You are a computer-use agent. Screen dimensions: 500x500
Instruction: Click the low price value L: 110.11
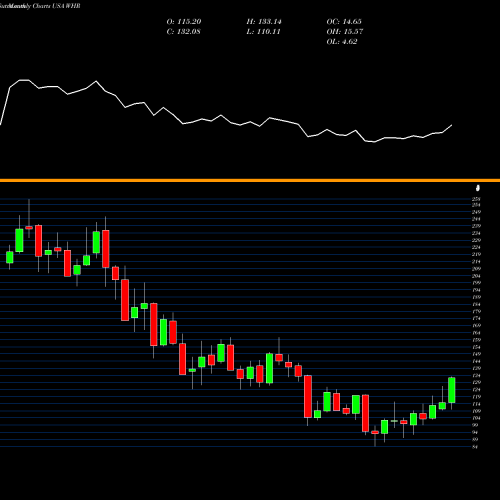[x=263, y=32]
